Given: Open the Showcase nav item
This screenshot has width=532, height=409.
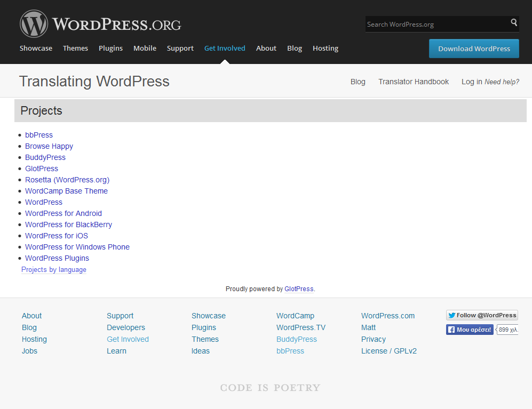Looking at the screenshot, I should pyautogui.click(x=36, y=48).
